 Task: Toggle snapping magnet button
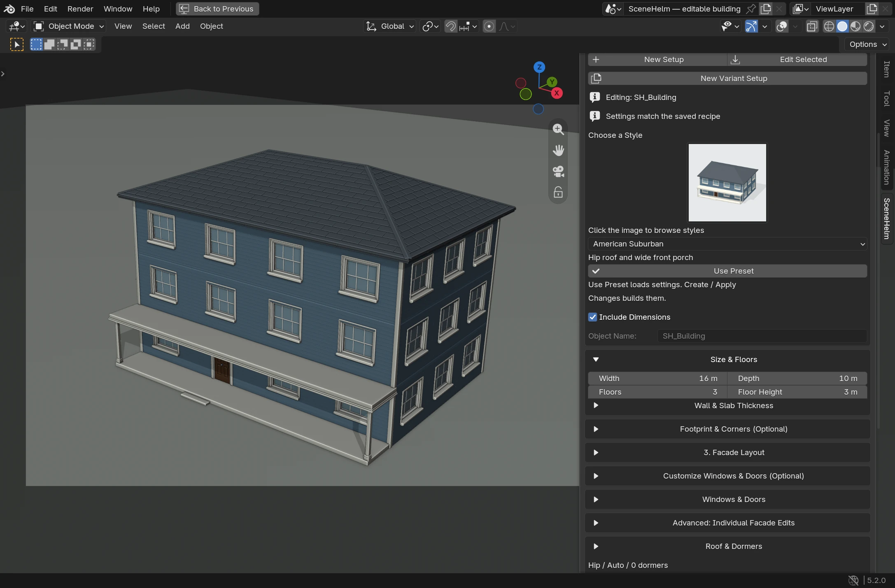pos(451,26)
